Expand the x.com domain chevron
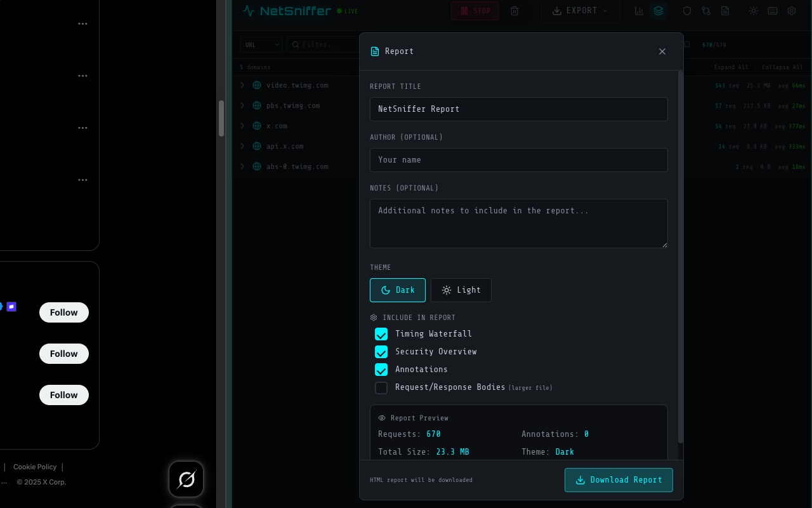The height and width of the screenshot is (508, 812). (242, 126)
